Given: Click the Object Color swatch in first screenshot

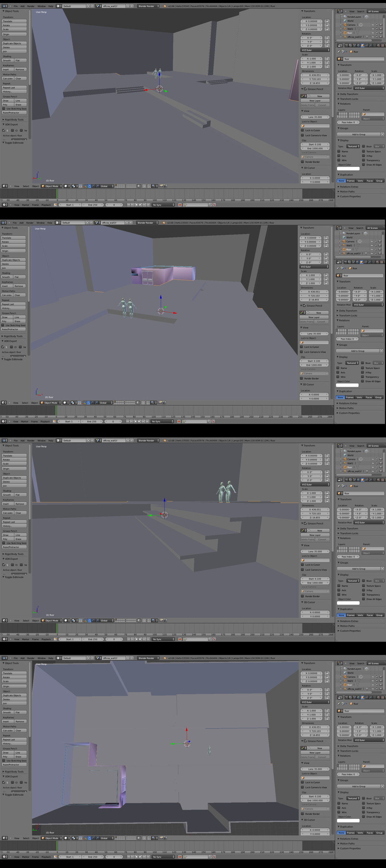Looking at the screenshot, I should pyautogui.click(x=348, y=169).
